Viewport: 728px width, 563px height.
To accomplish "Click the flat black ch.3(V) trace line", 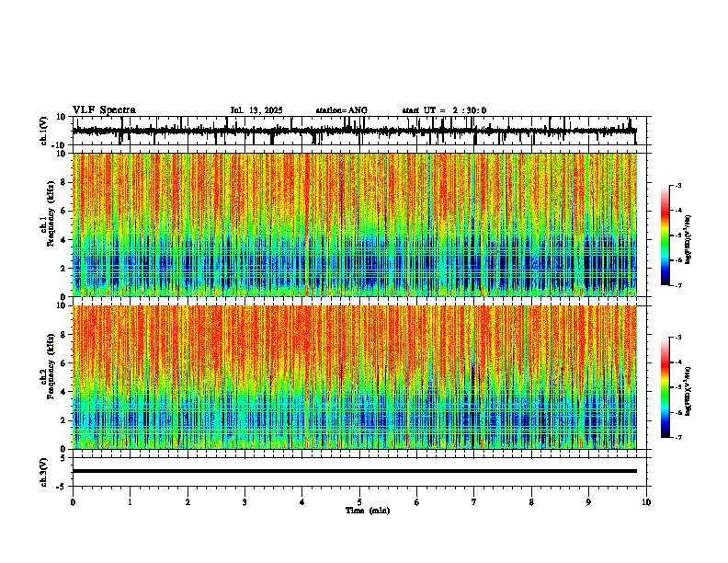I will (x=355, y=471).
